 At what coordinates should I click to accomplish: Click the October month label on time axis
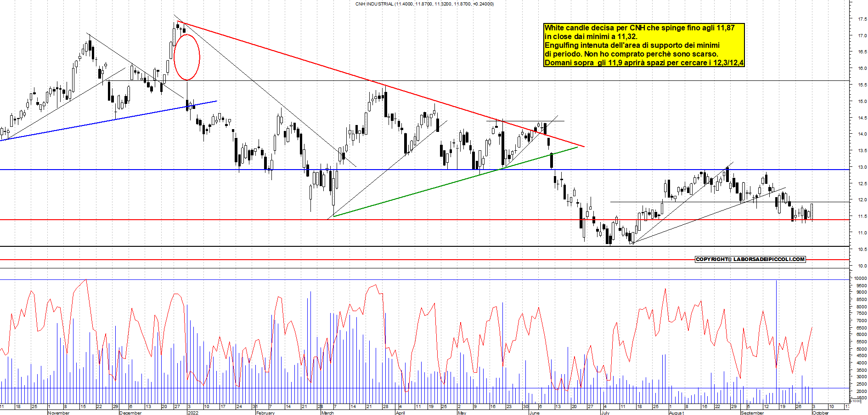(x=821, y=413)
